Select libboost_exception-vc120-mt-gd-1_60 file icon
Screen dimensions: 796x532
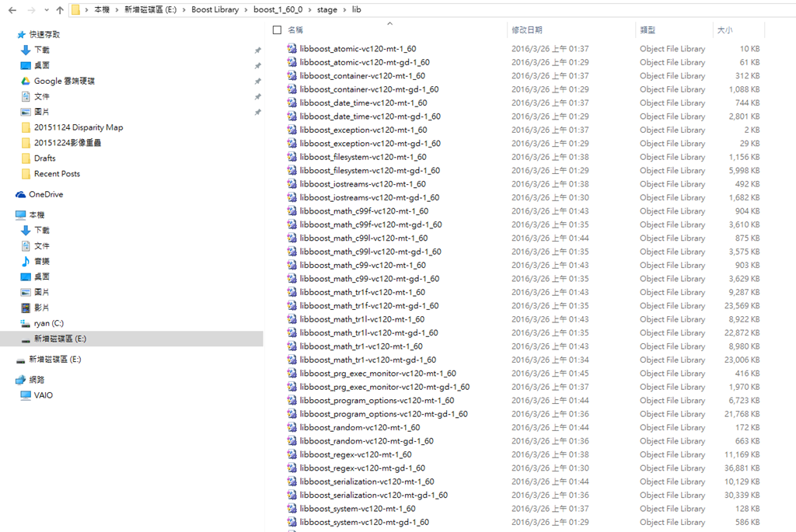[292, 144]
